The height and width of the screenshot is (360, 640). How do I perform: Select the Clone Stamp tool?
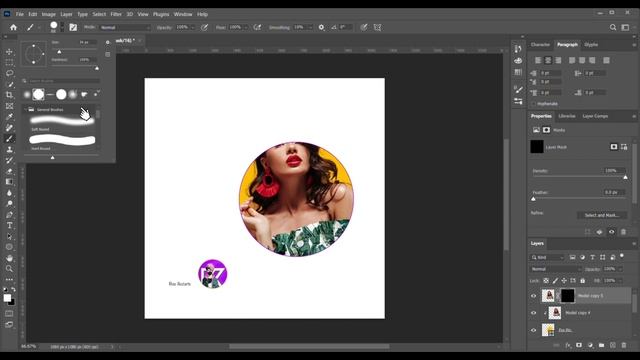pyautogui.click(x=9, y=149)
